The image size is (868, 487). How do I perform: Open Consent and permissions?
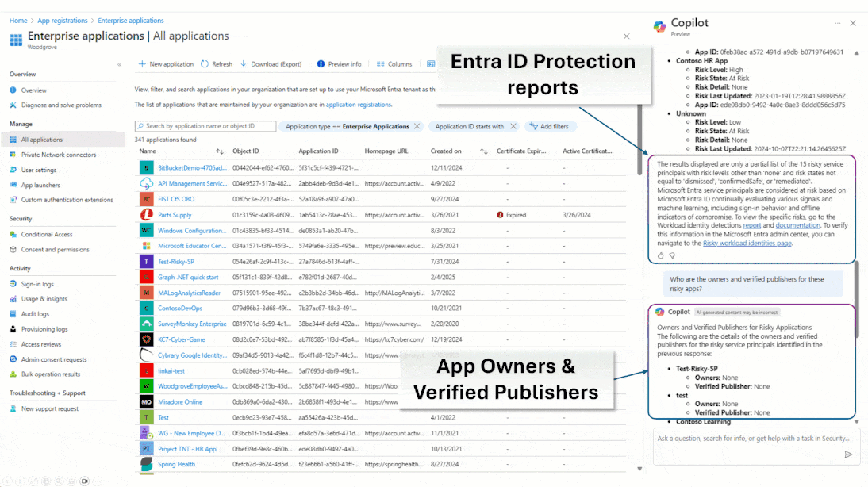tap(55, 250)
